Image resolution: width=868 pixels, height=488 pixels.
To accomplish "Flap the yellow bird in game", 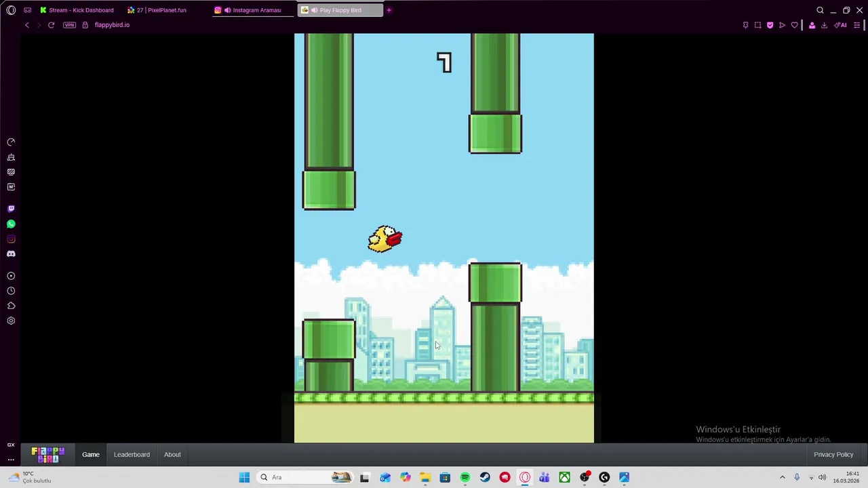I will pyautogui.click(x=385, y=239).
